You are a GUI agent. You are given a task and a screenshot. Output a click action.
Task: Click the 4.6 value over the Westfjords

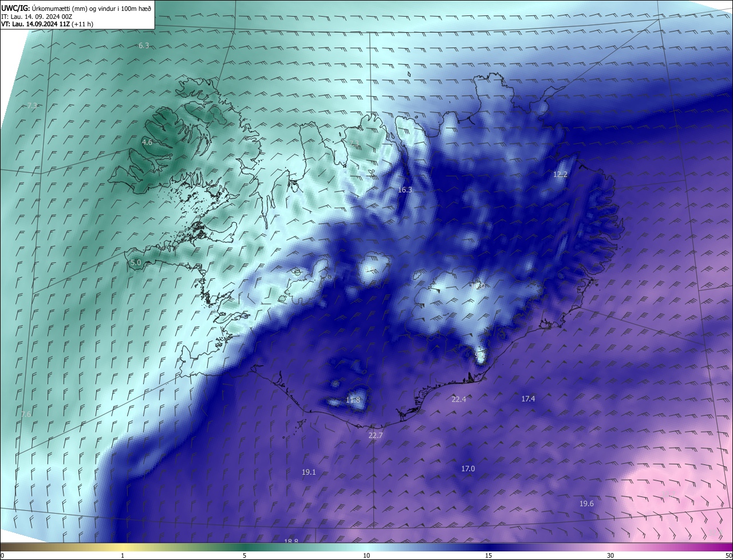(147, 142)
